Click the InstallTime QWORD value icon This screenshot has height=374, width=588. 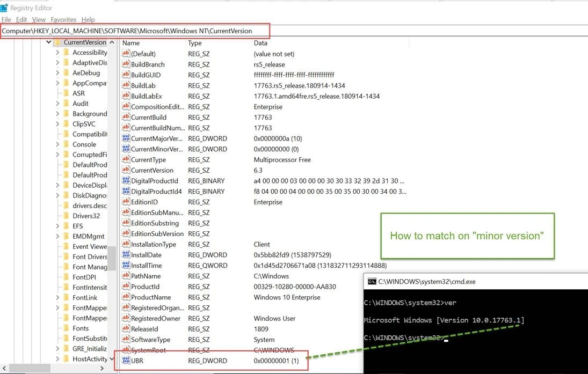tap(126, 266)
